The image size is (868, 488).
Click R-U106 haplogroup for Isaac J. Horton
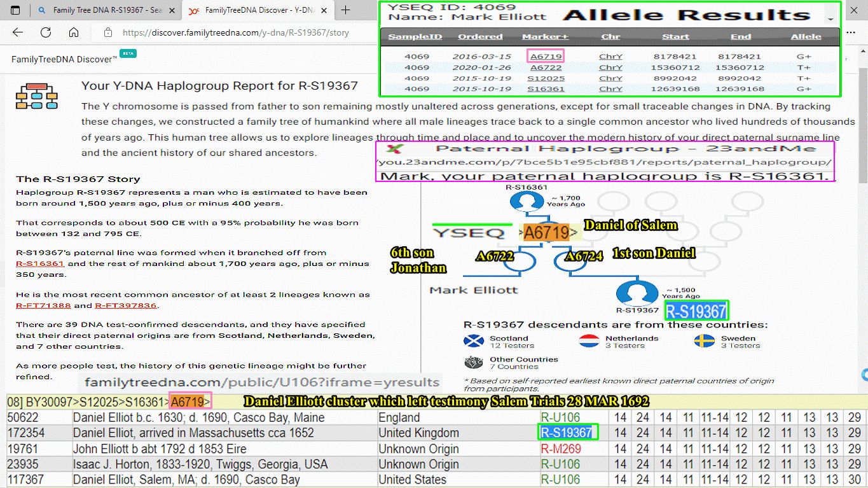tap(561, 464)
